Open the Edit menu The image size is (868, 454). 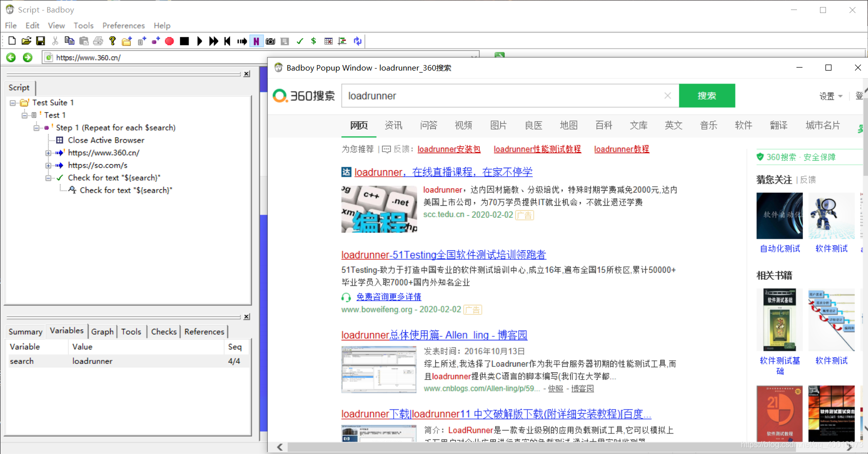tap(33, 26)
